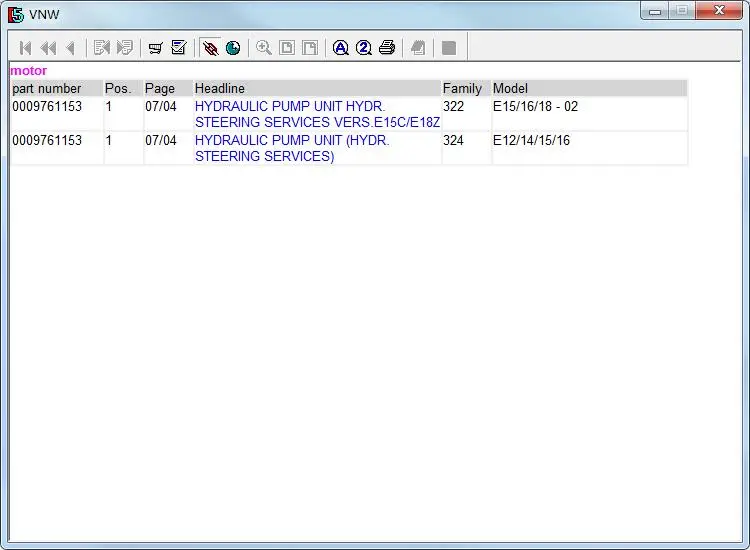750x550 pixels.
Task: Click page 07/04 in first row
Action: (x=161, y=106)
